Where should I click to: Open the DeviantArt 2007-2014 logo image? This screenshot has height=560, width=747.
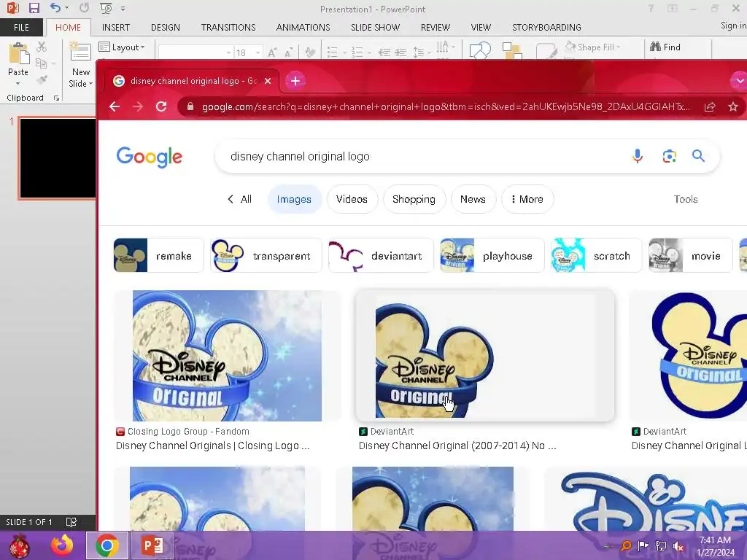pos(485,356)
